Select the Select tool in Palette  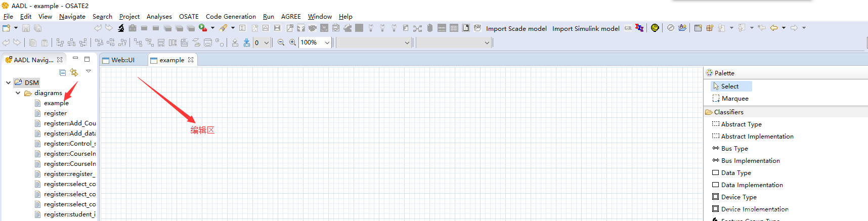(731, 86)
